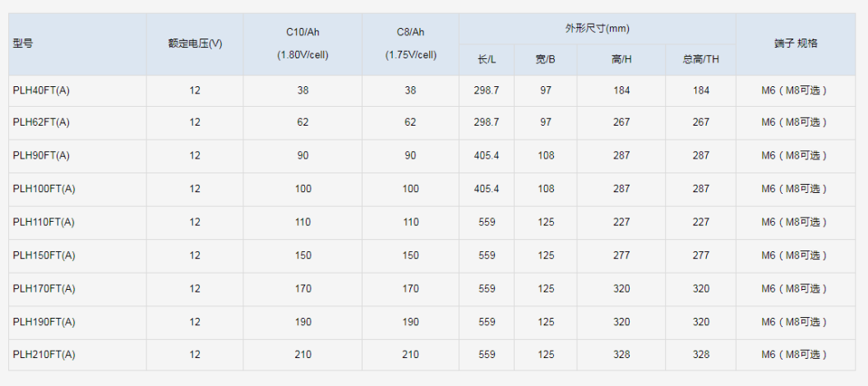The image size is (868, 386).
Task: Select terminal spec M6 in PLH100FT(A) row
Action: coord(795,189)
